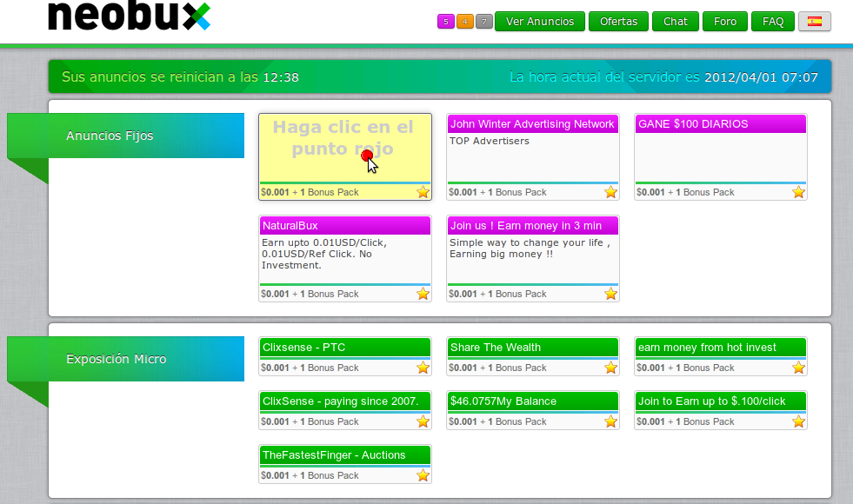This screenshot has height=504, width=853.
Task: Open TheFastestFinger - Auctions ad
Action: [345, 455]
